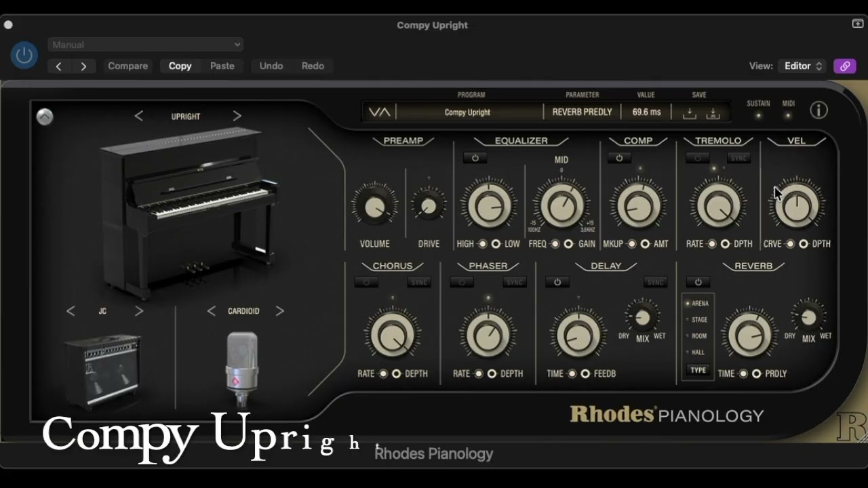Viewport: 868px width, 488px height.
Task: Click the Delay time knob
Action: pyautogui.click(x=578, y=335)
